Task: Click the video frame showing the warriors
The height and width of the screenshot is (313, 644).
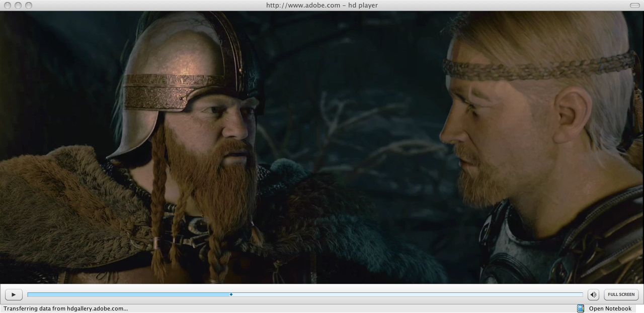Action: (322, 147)
